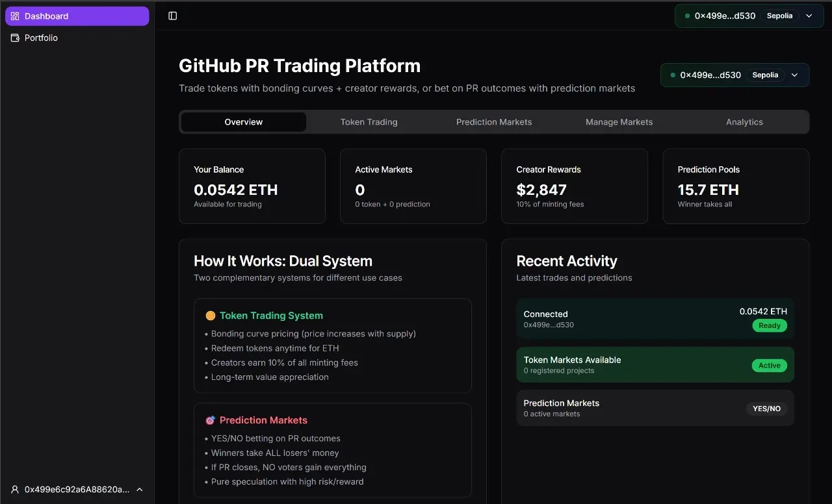Click the Your Balance card

point(252,186)
